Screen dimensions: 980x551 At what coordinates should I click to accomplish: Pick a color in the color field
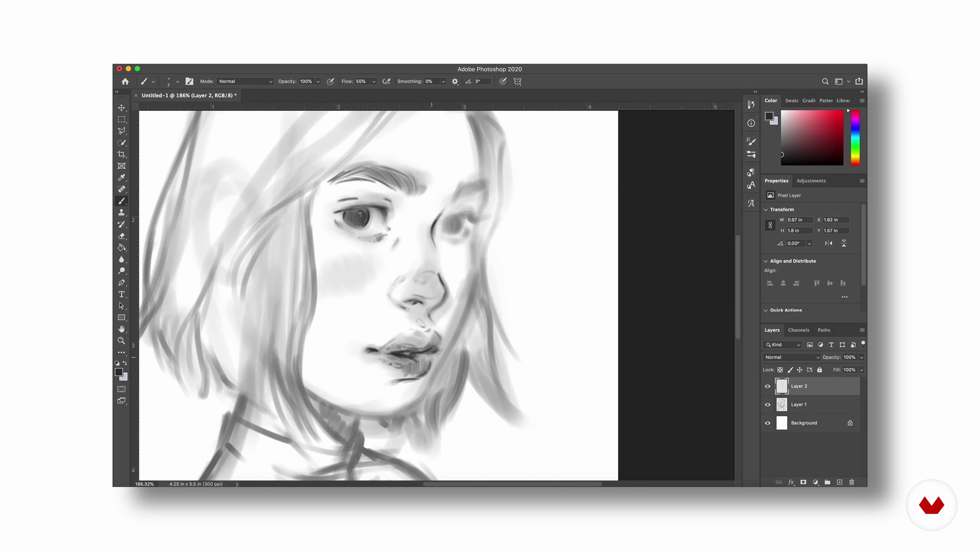point(812,138)
